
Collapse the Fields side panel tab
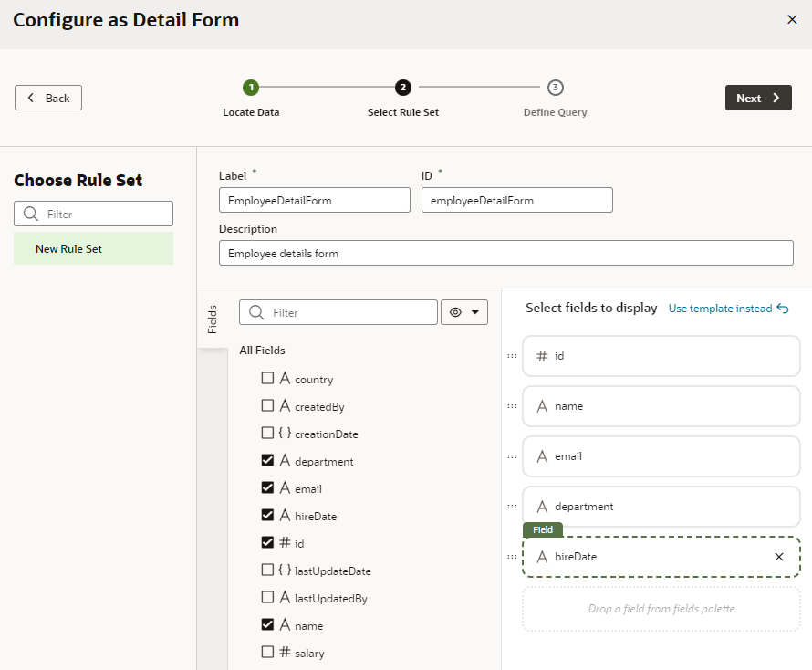pyautogui.click(x=213, y=319)
